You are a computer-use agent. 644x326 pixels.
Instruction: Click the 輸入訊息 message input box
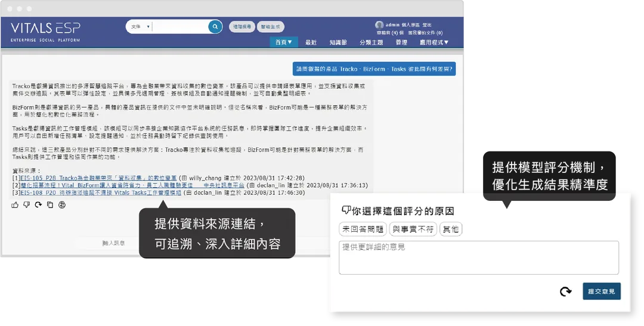(114, 243)
